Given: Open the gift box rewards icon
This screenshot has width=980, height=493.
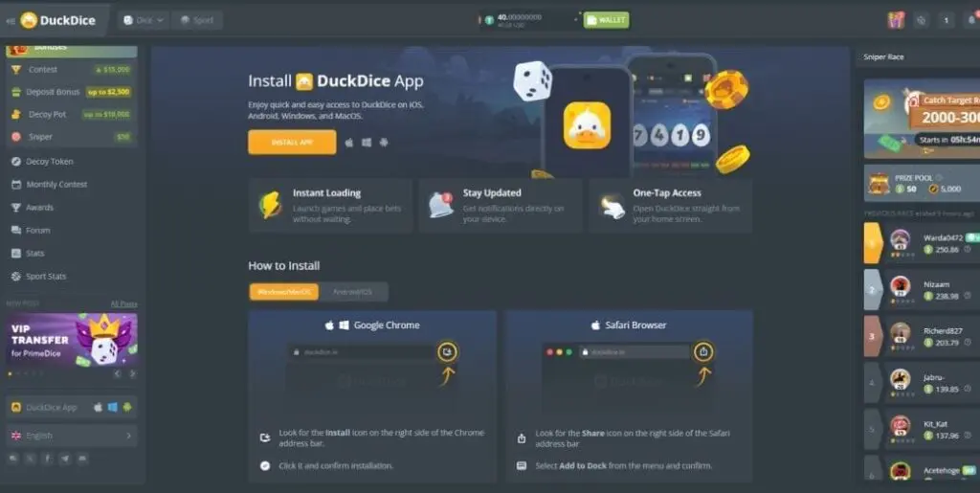Looking at the screenshot, I should pos(896,20).
